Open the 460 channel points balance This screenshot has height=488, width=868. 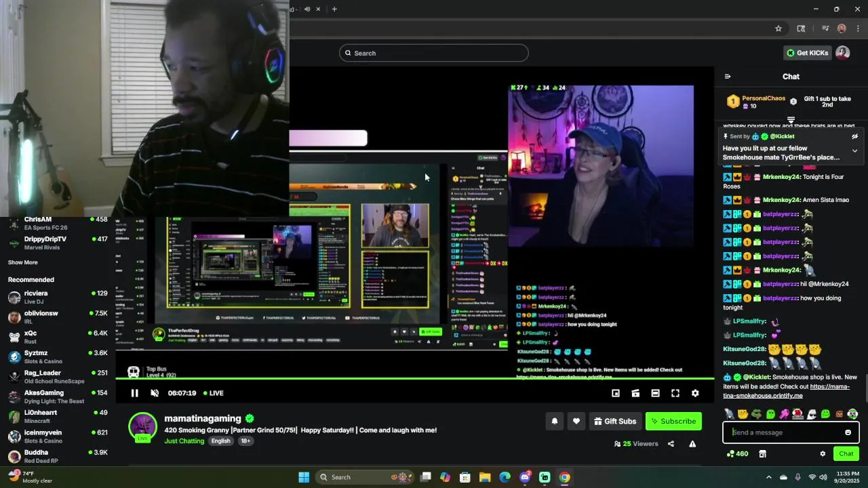(x=737, y=453)
